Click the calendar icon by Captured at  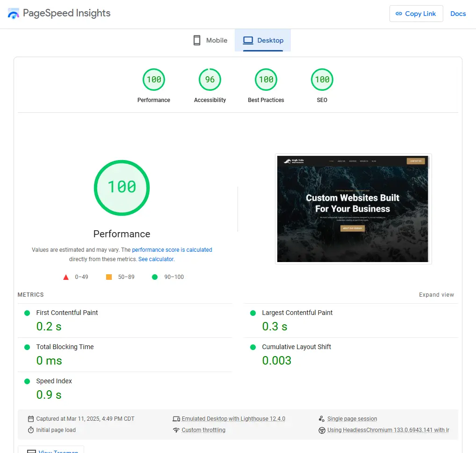pyautogui.click(x=31, y=419)
